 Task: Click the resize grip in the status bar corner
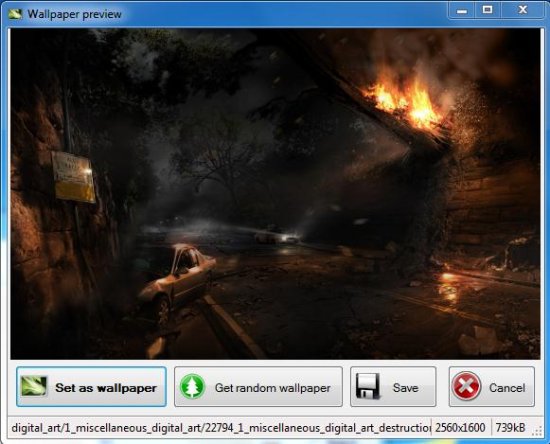[537, 432]
